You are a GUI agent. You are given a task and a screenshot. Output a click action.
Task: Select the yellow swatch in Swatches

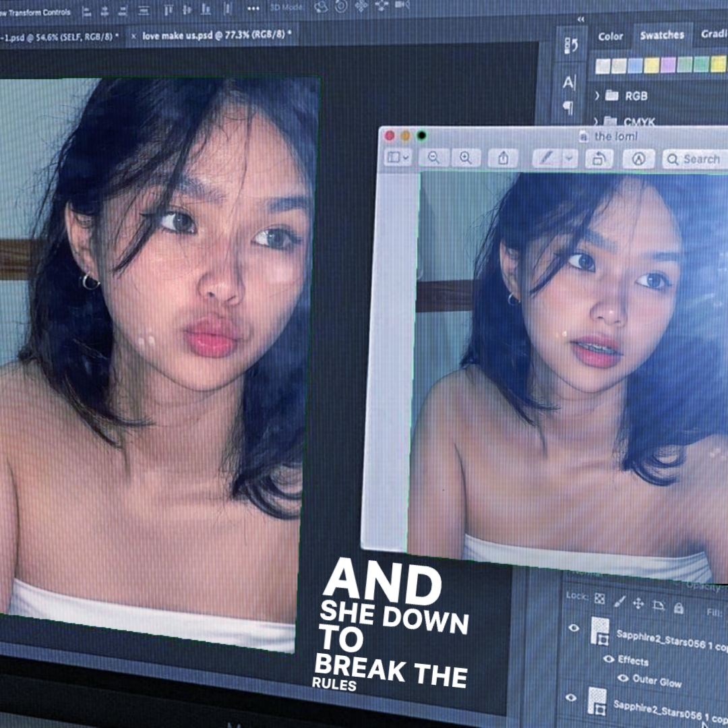click(651, 65)
